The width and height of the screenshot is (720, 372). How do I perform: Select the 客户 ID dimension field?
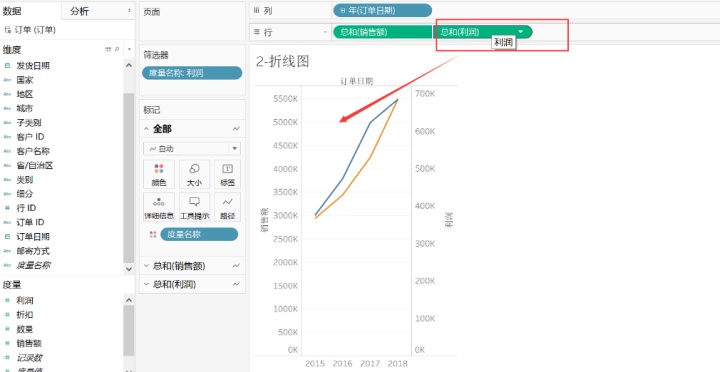click(30, 137)
